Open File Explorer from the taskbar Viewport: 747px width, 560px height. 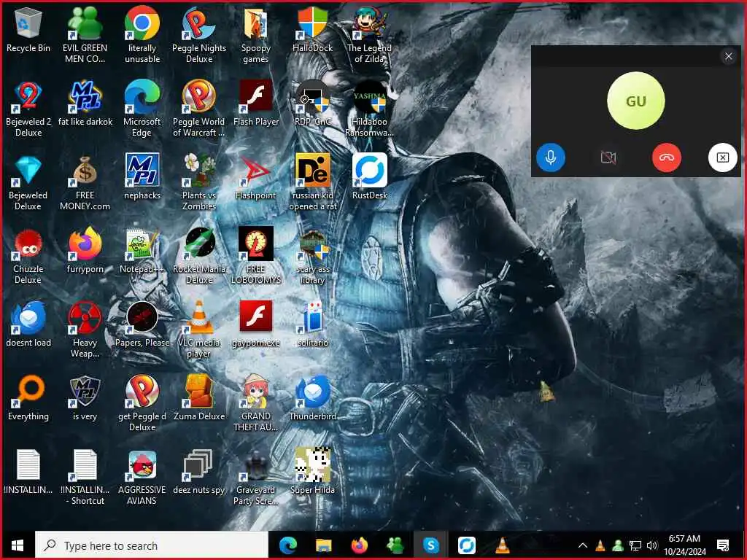323,545
